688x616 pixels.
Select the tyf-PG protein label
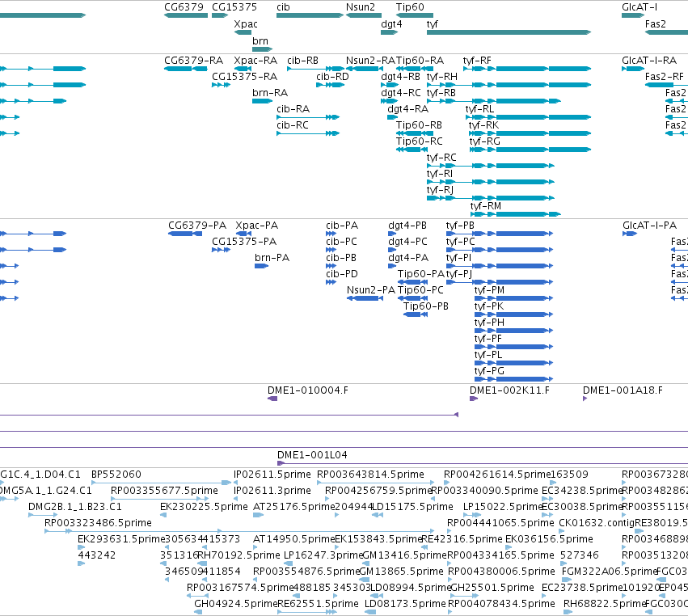(489, 371)
